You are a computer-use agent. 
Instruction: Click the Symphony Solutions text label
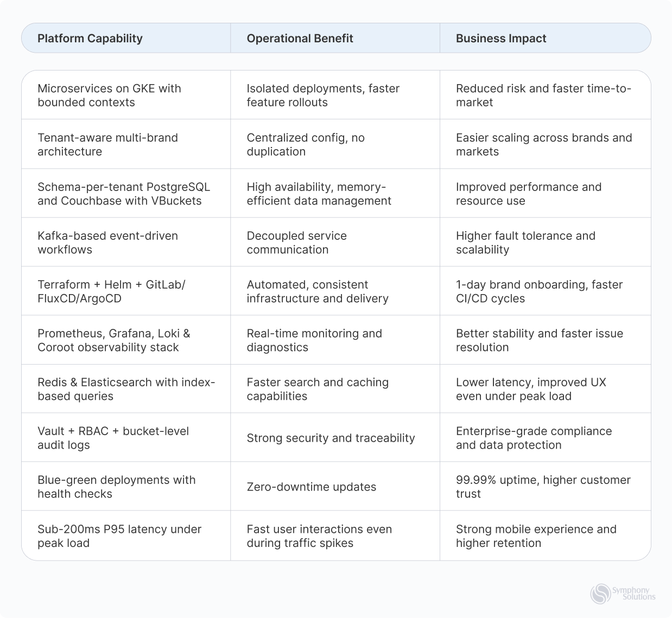coord(633,593)
